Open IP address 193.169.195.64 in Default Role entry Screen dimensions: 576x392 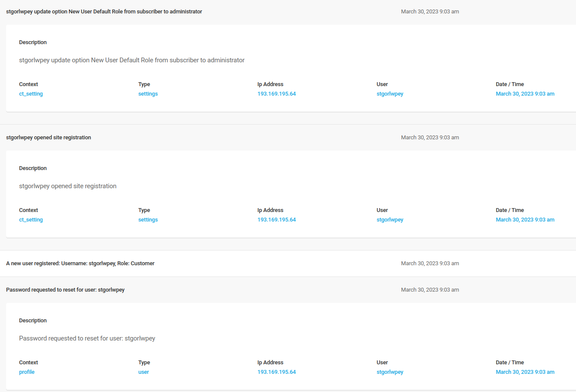pyautogui.click(x=277, y=94)
